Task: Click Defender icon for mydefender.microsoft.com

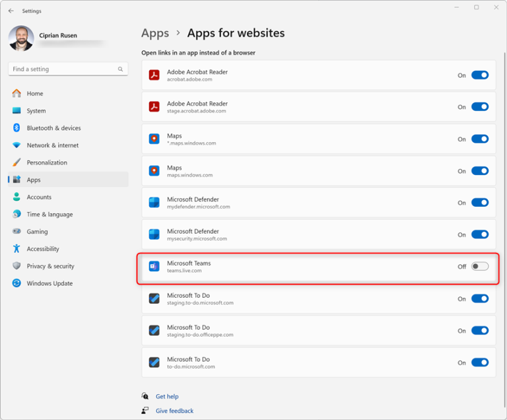Action: click(154, 202)
